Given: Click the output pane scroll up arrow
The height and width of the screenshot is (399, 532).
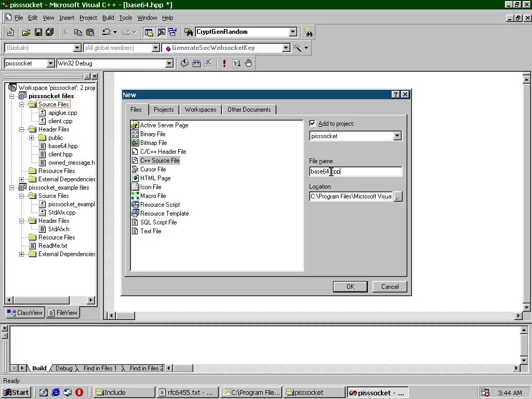Looking at the screenshot, I should click(x=524, y=330).
